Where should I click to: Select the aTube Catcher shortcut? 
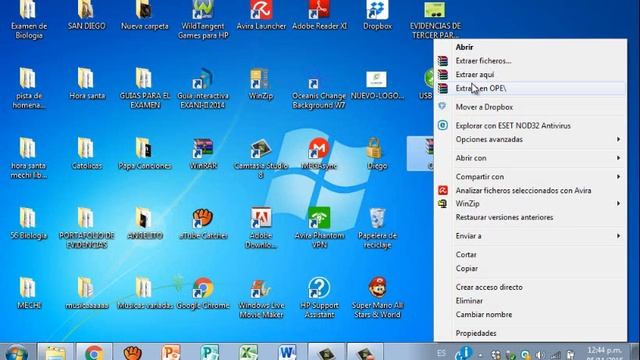(x=203, y=223)
